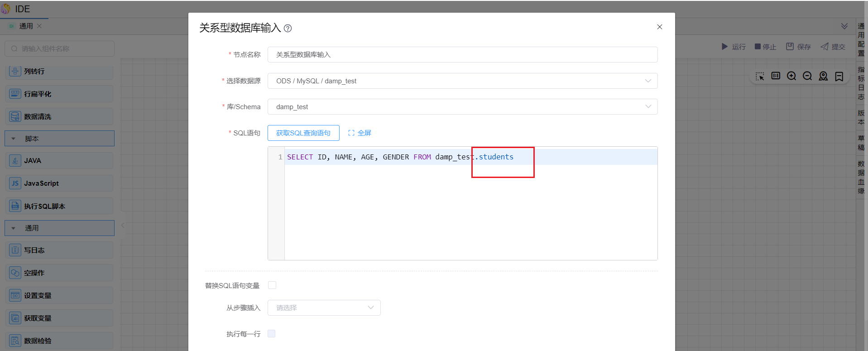Open the 通用配置 side tab
This screenshot has width=868, height=351.
tap(861, 40)
